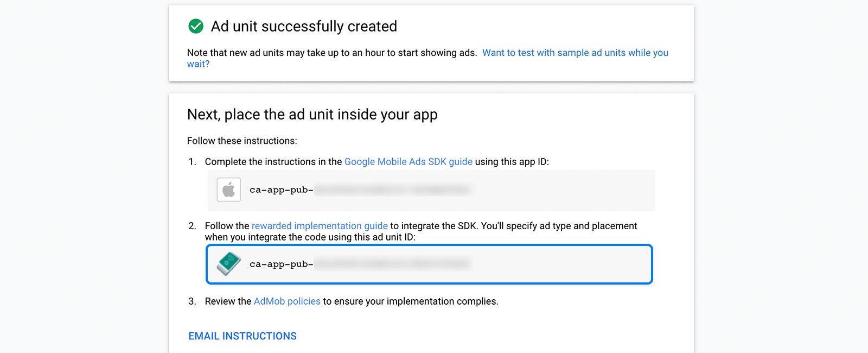This screenshot has width=868, height=353.
Task: Open the rewarded implementation guide link
Action: click(x=320, y=226)
